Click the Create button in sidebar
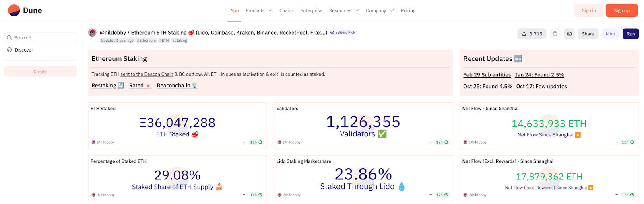The height and width of the screenshot is (204, 644). click(x=40, y=72)
